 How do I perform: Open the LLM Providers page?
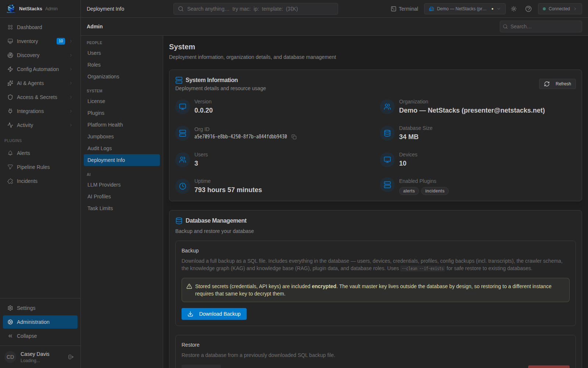pos(122,185)
